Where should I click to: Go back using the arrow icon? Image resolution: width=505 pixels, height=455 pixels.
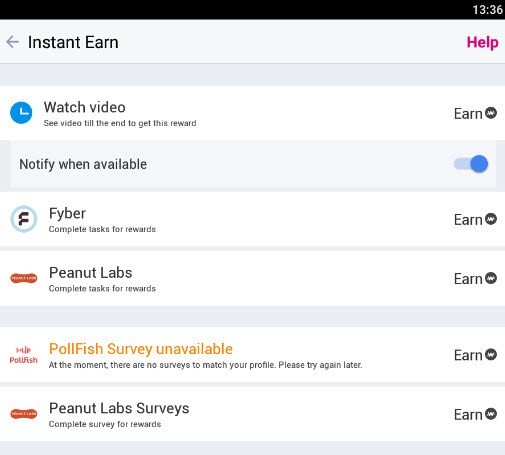point(12,42)
